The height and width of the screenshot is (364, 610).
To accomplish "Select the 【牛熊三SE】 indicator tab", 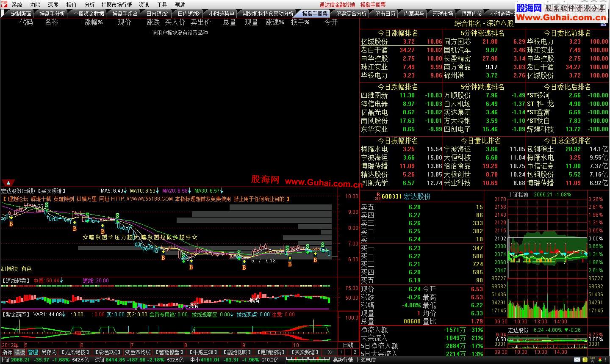I will 203,352.
